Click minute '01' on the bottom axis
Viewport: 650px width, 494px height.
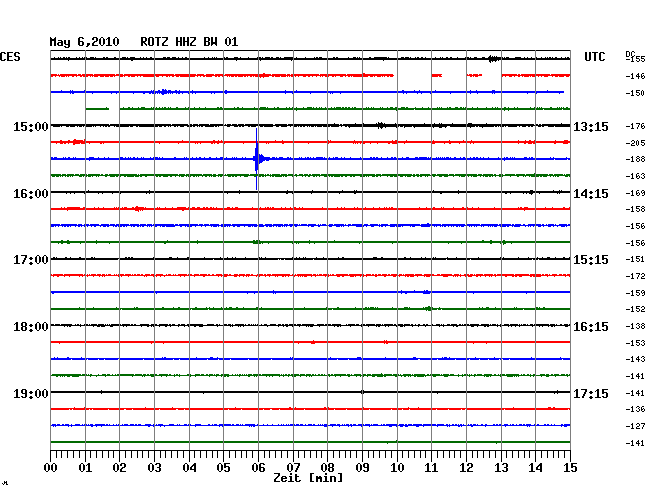pos(85,467)
